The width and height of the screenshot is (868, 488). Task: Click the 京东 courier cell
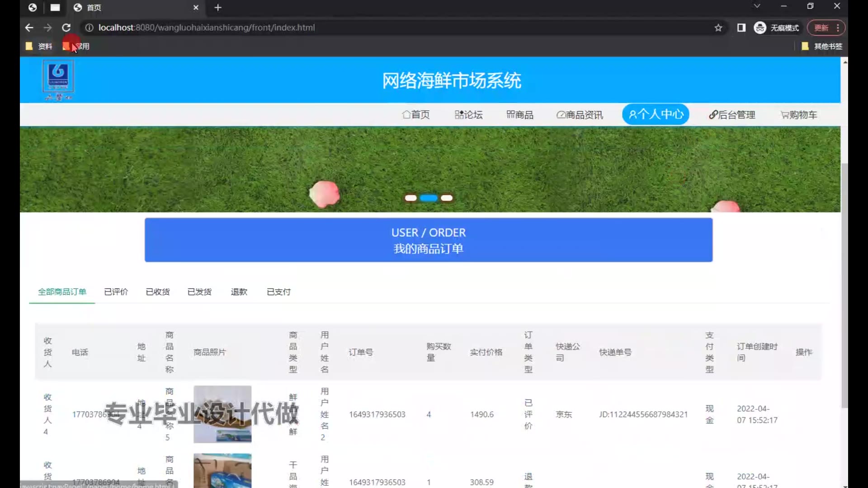click(x=564, y=414)
